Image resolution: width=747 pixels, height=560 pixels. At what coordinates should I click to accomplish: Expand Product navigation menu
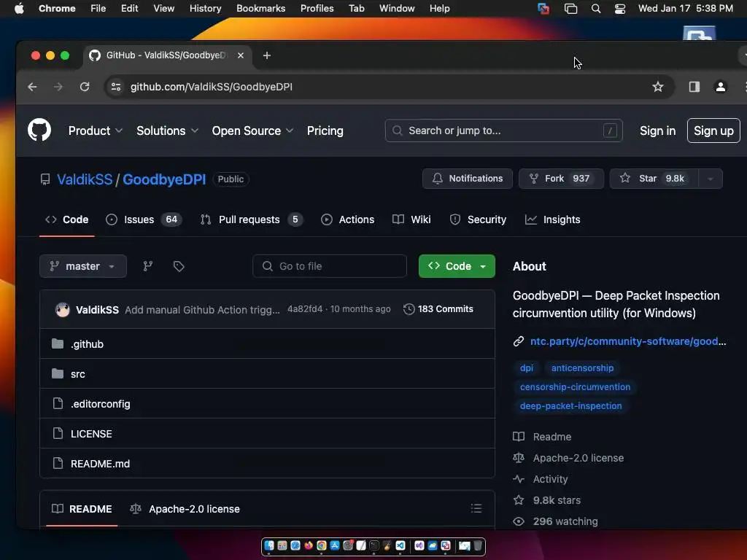coord(96,131)
